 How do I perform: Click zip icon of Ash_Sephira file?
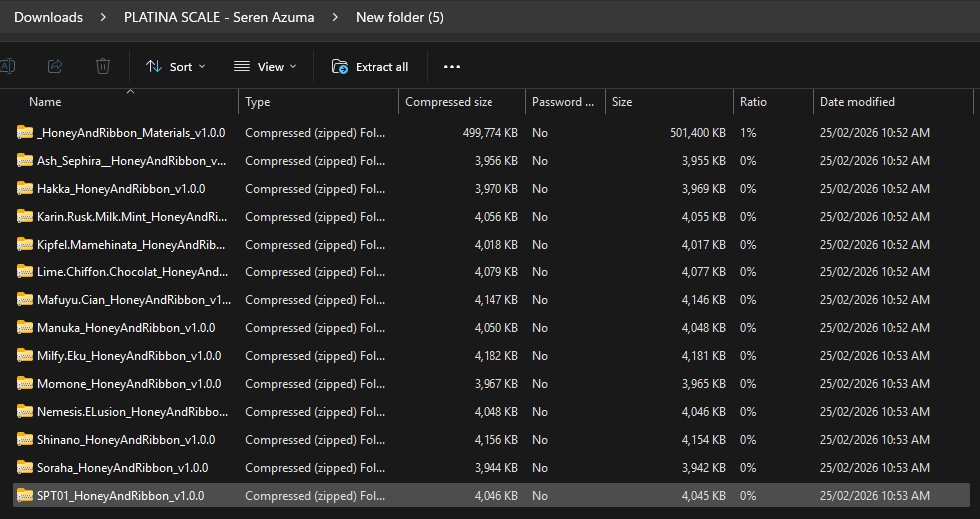pos(25,161)
